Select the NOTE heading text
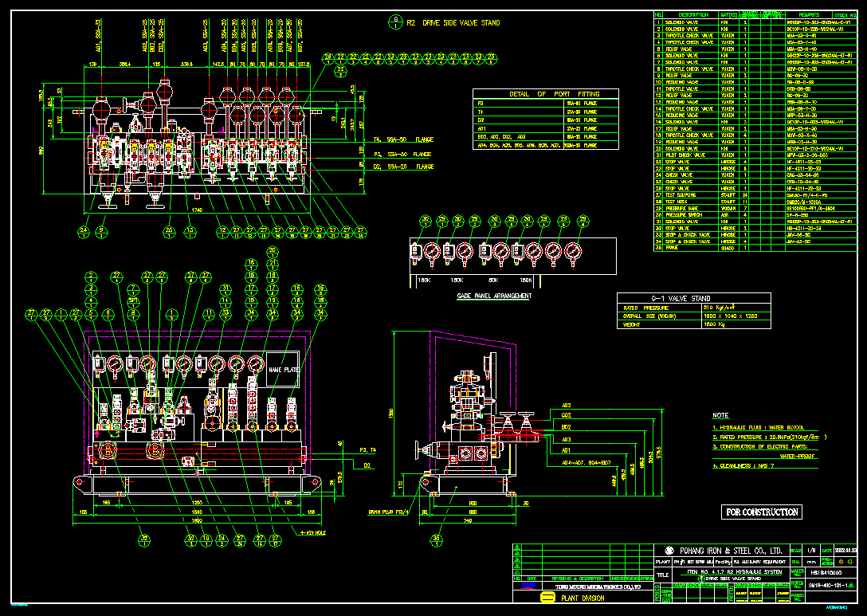Image resolution: width=867 pixels, height=616 pixels. [720, 415]
